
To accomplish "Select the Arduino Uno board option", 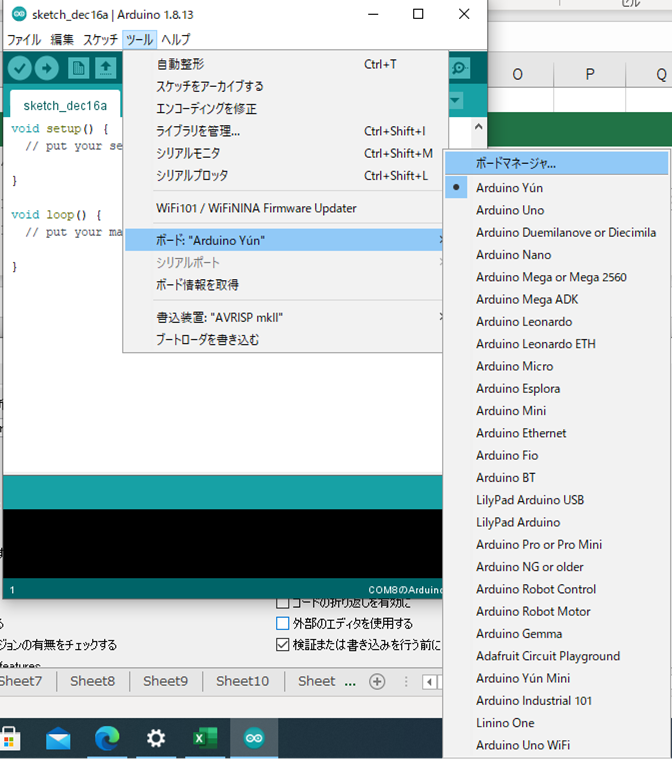I will [x=510, y=210].
